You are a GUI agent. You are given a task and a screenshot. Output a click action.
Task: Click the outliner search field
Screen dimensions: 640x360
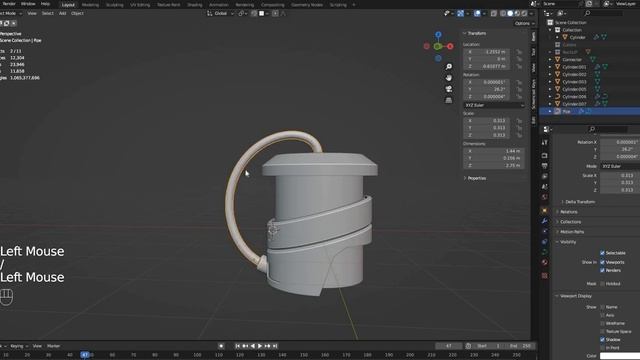click(x=603, y=13)
